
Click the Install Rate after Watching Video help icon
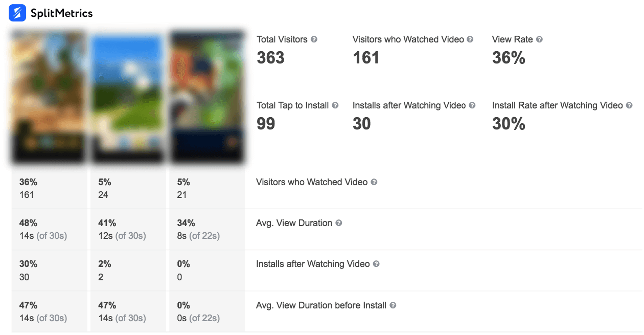629,105
